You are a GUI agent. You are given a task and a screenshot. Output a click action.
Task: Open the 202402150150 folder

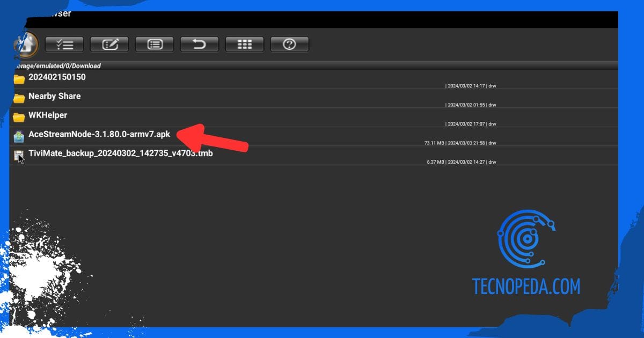pos(314,79)
